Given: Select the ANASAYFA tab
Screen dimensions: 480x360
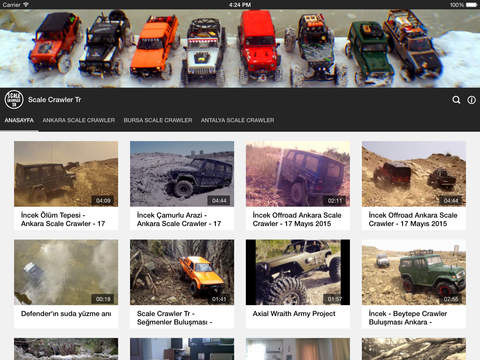Looking at the screenshot, I should [19, 120].
